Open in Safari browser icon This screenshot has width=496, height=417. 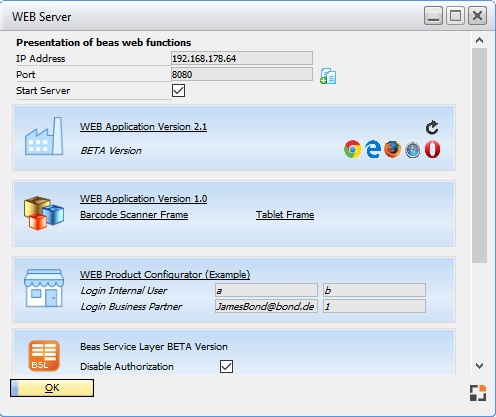click(x=412, y=150)
